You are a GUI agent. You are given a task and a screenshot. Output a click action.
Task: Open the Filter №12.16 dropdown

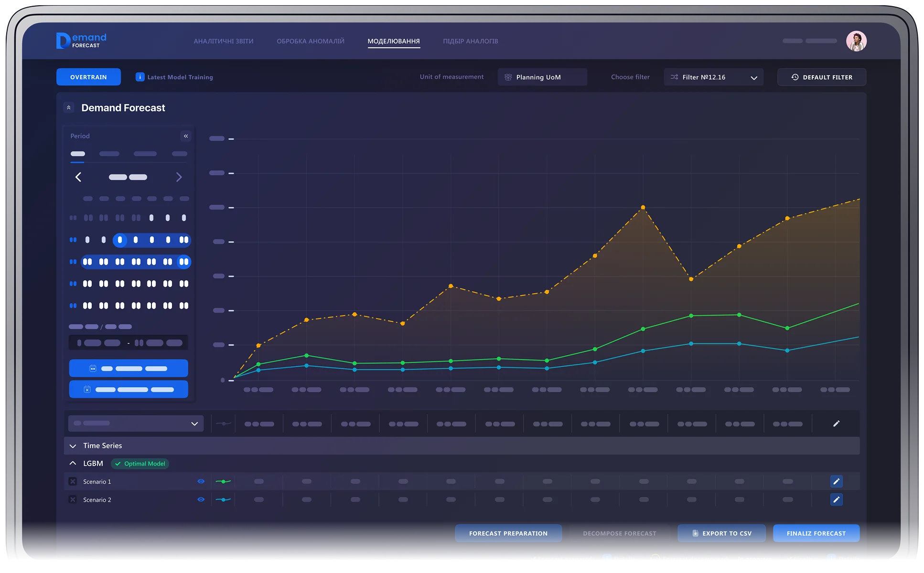point(713,77)
